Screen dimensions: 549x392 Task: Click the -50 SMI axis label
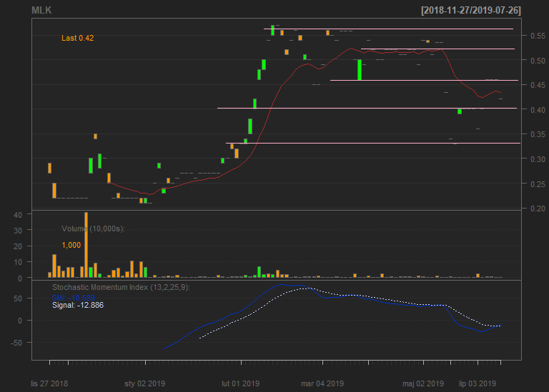pos(16,343)
